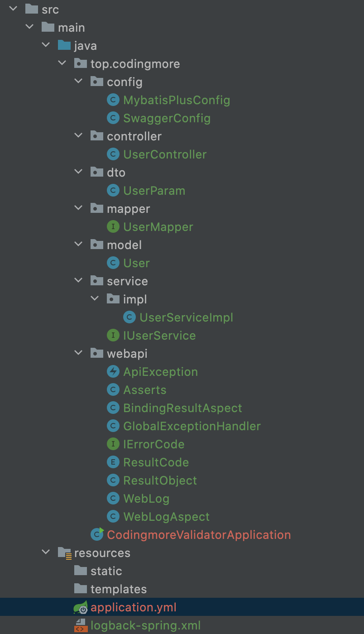Click the interface icon next to IErrorCode
Image resolution: width=364 pixels, height=634 pixels.
(113, 444)
